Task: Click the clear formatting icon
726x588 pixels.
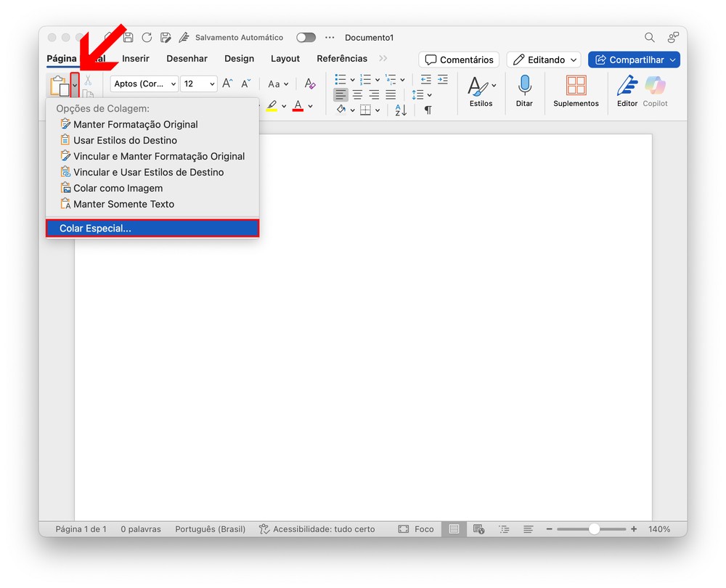Action: [310, 84]
